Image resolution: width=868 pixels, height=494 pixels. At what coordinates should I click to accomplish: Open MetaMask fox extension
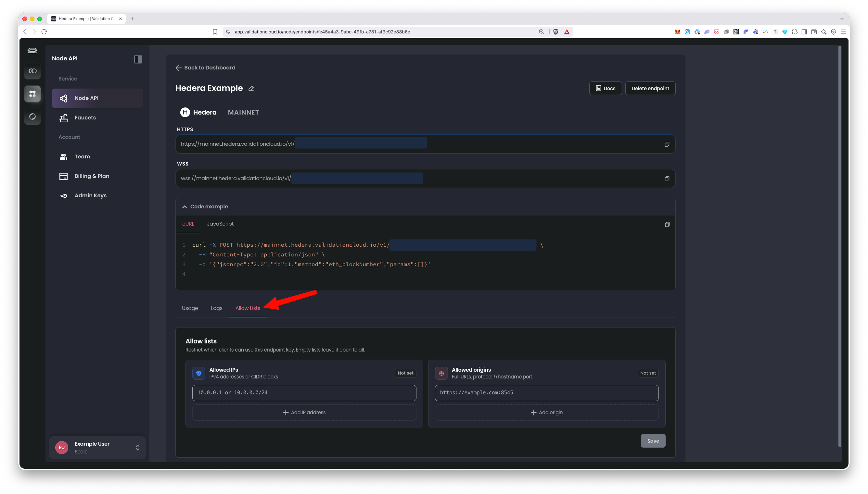tap(678, 31)
